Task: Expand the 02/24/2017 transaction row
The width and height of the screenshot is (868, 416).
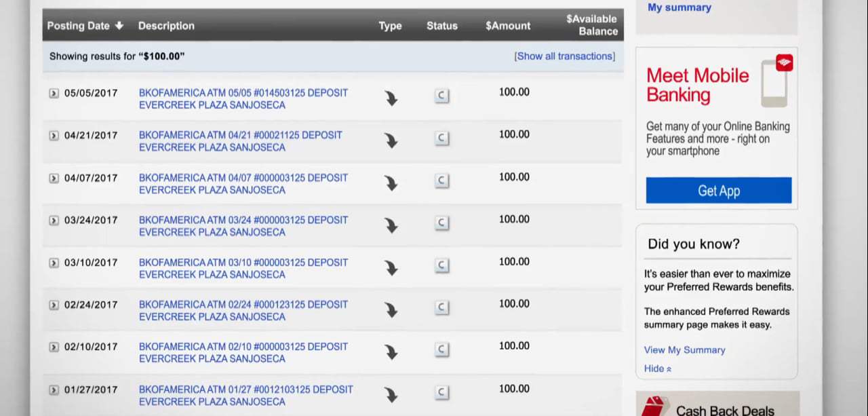Action: (54, 305)
